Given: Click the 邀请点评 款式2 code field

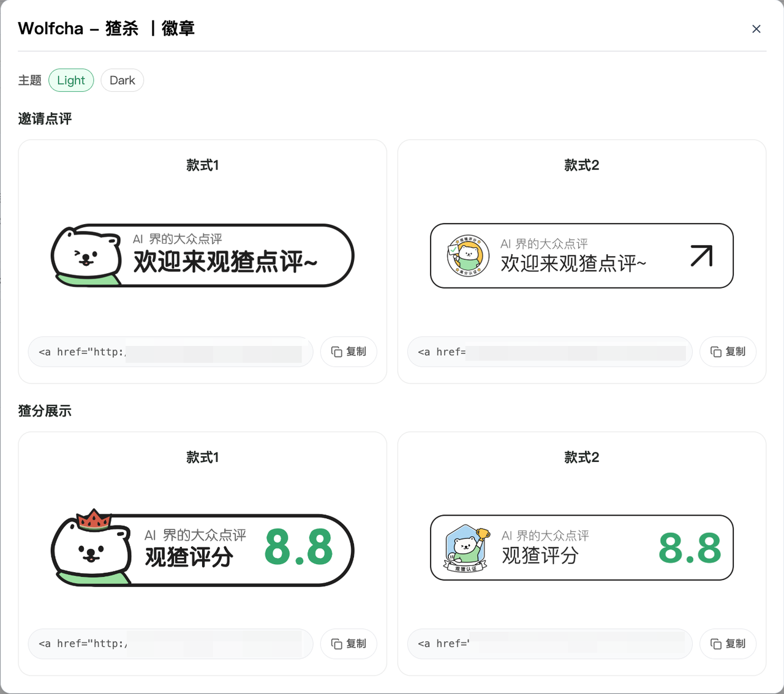Looking at the screenshot, I should click(550, 352).
